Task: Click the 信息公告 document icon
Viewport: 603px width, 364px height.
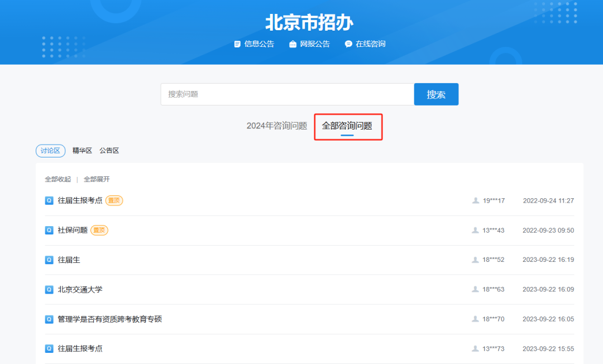Action: tap(237, 44)
